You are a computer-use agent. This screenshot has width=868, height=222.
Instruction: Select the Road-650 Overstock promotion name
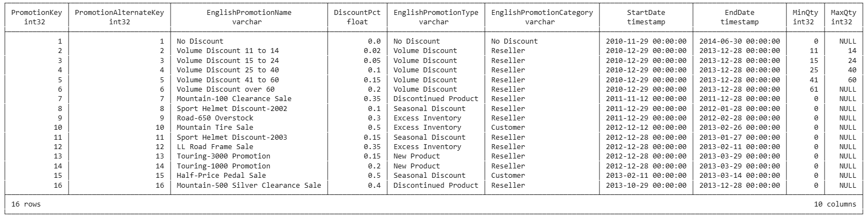(215, 118)
